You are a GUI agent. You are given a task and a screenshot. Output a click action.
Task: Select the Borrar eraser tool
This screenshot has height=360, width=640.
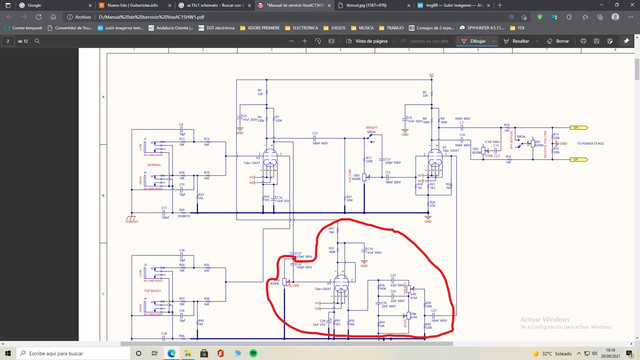pos(558,41)
